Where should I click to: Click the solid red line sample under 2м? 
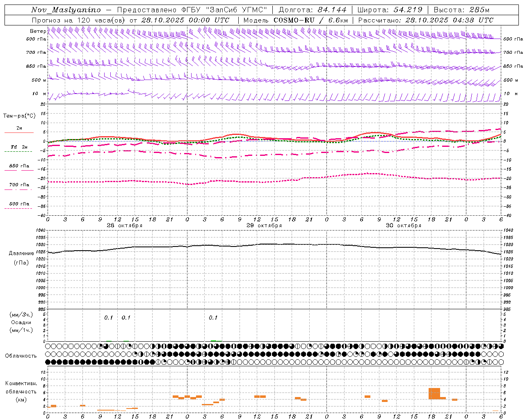point(19,132)
